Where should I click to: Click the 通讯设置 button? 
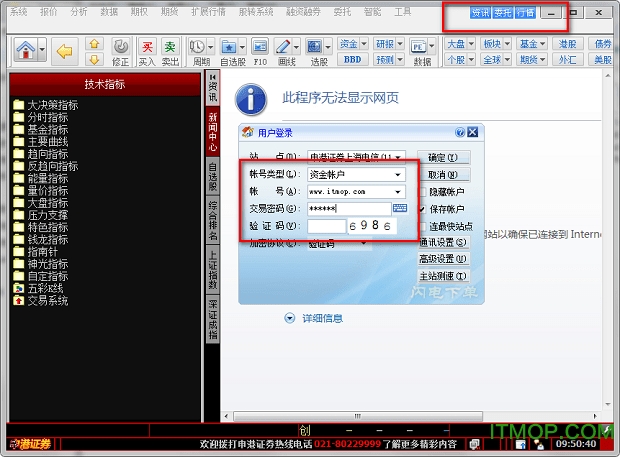coord(444,242)
